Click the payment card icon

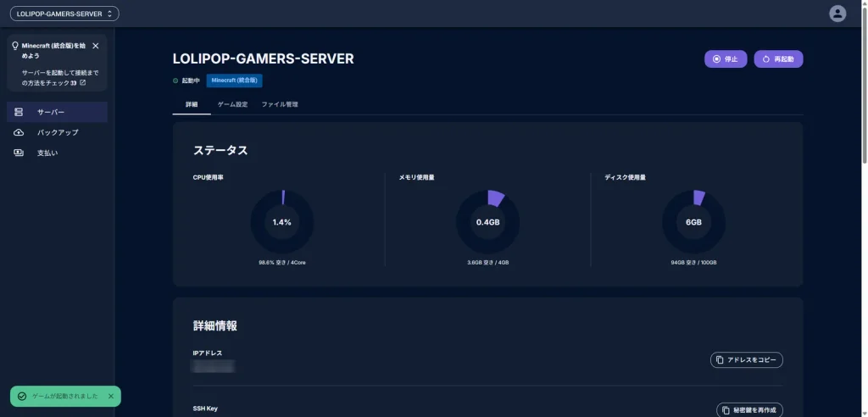[19, 153]
